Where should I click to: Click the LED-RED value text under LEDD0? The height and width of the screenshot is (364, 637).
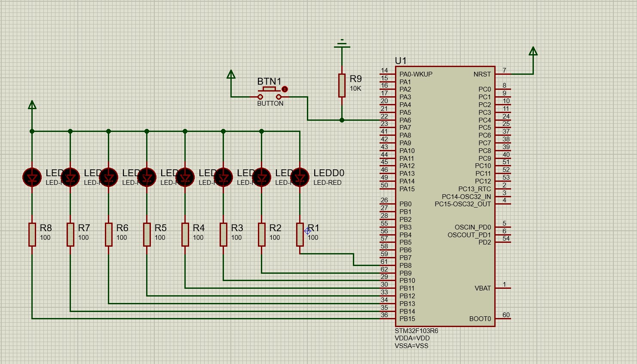[x=328, y=183]
